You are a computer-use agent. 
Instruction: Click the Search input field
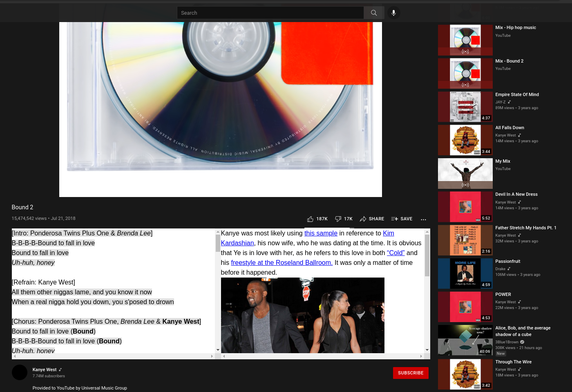[x=270, y=13]
